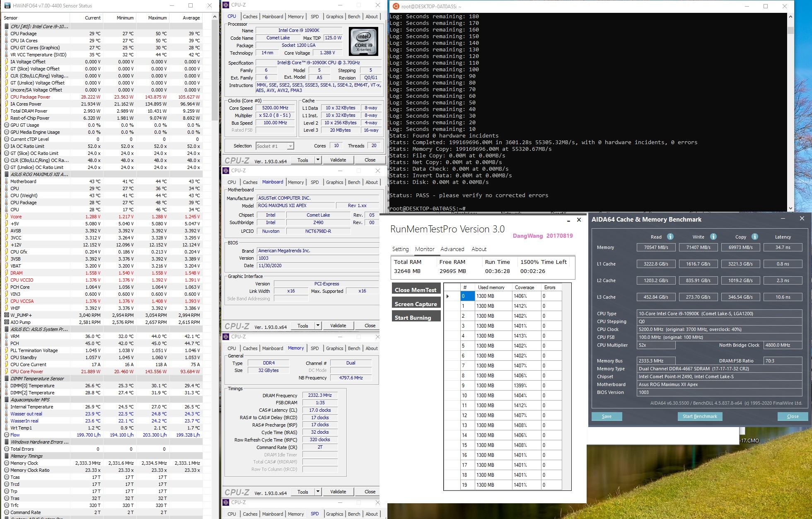The image size is (812, 519).
Task: Click the Save button in AIDA64
Action: tap(607, 416)
